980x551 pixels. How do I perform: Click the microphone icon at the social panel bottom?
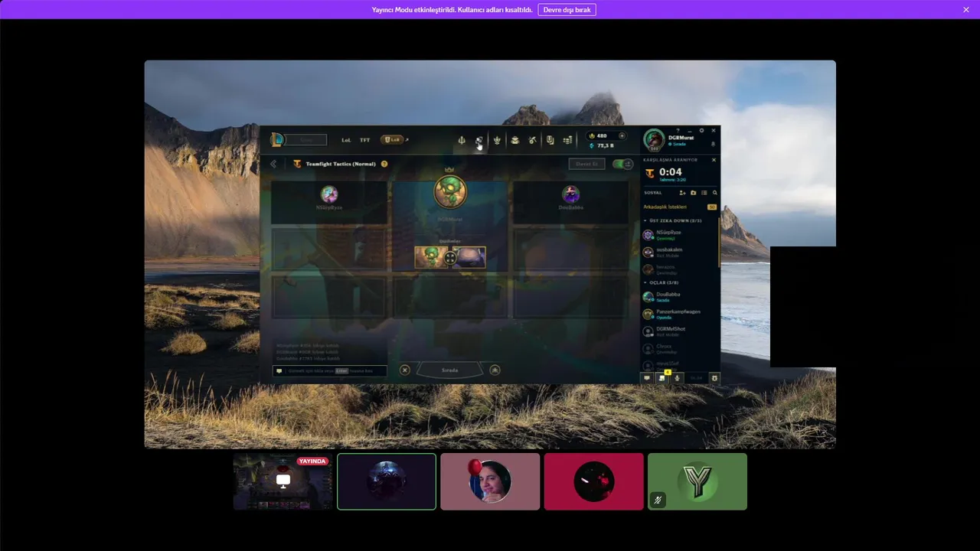(677, 378)
